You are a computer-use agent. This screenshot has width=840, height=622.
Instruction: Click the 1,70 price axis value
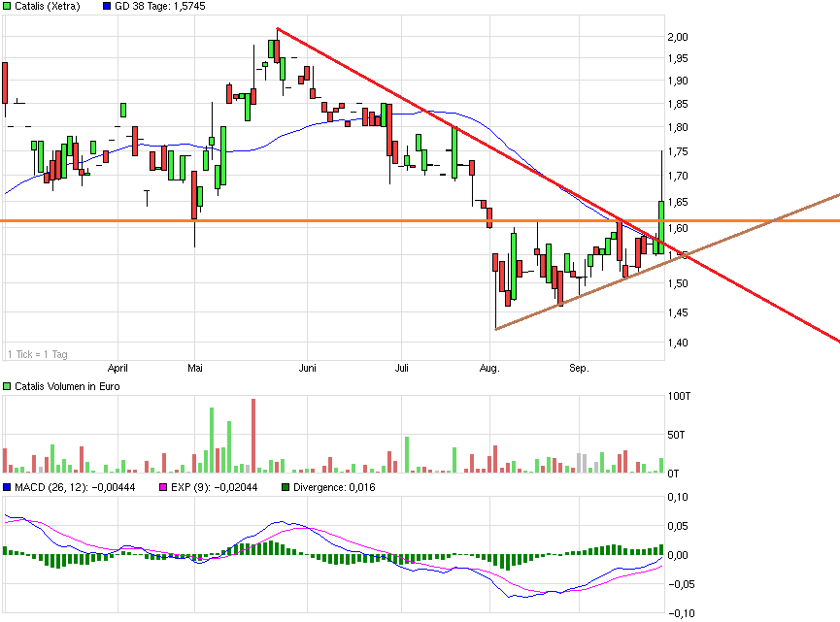click(x=678, y=176)
